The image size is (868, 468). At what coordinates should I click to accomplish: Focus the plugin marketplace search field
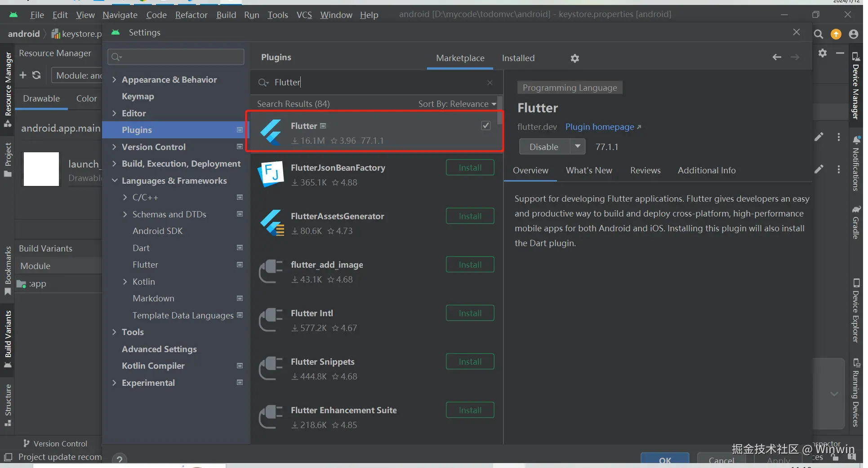click(377, 83)
